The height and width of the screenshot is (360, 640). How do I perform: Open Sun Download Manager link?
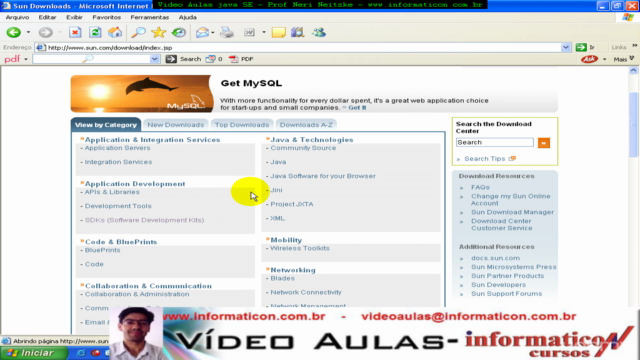[x=513, y=212]
